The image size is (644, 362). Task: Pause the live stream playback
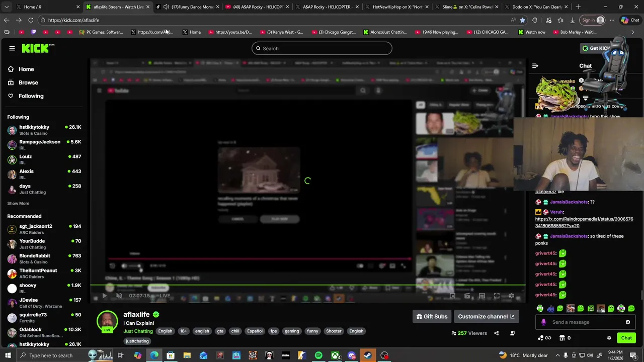point(104,296)
